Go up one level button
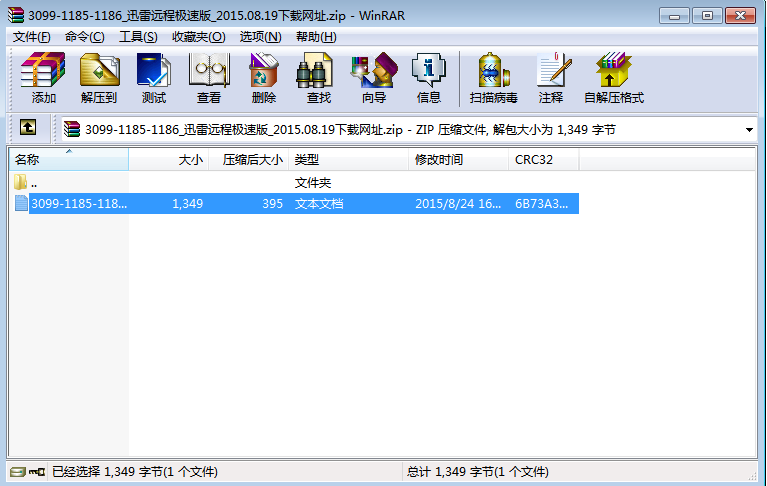Screen dimensions: 767x486 pyautogui.click(x=28, y=128)
